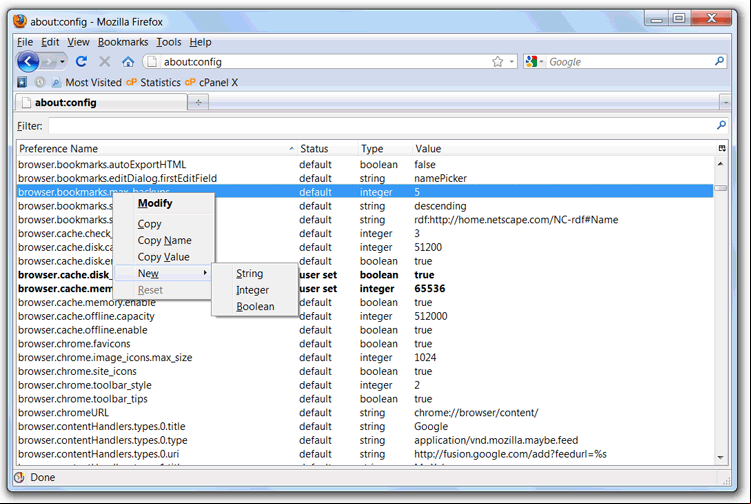This screenshot has height=504, width=751.
Task: Choose Copy in the context menu
Action: pyautogui.click(x=164, y=224)
